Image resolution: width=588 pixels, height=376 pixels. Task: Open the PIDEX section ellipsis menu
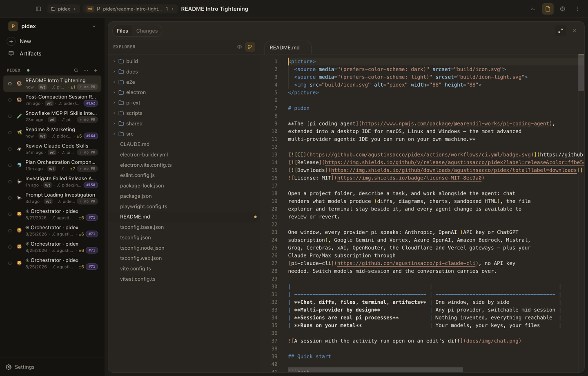coord(86,70)
